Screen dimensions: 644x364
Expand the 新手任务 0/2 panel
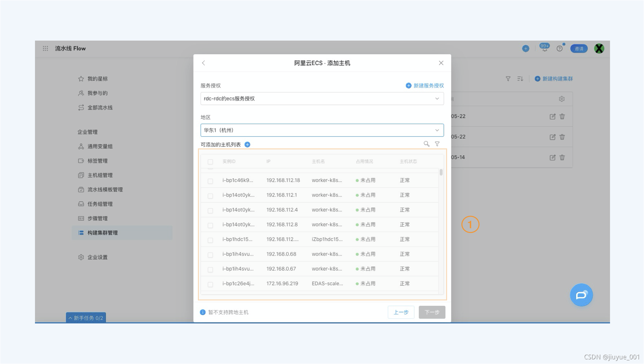(86, 318)
